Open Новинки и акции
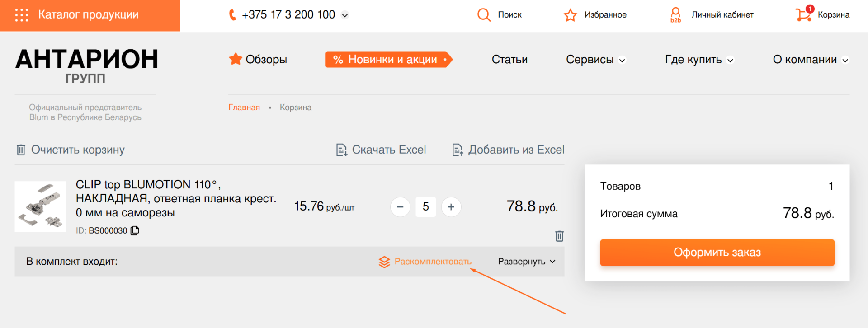This screenshot has height=328, width=868. pos(389,60)
